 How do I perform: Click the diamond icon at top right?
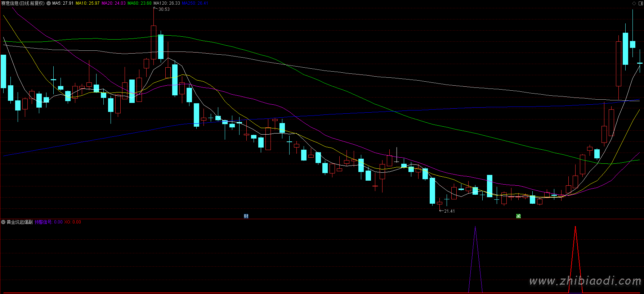(634, 3)
